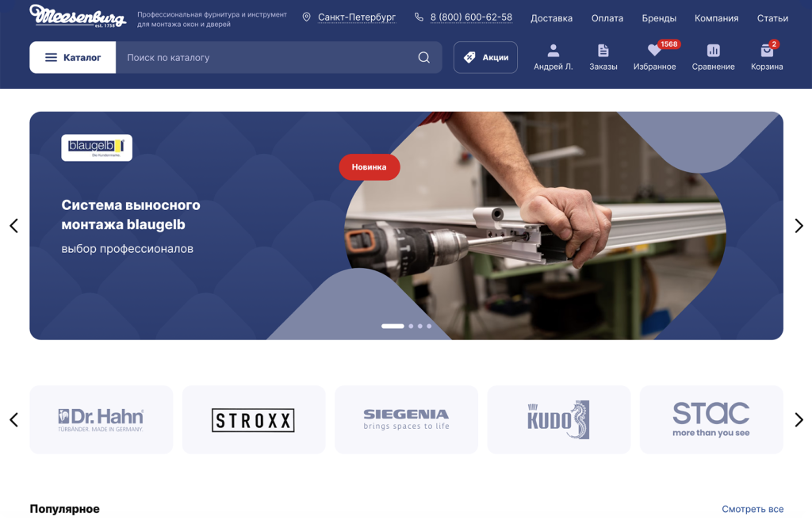Open the product comparison (Сравнение) icon

tap(713, 52)
